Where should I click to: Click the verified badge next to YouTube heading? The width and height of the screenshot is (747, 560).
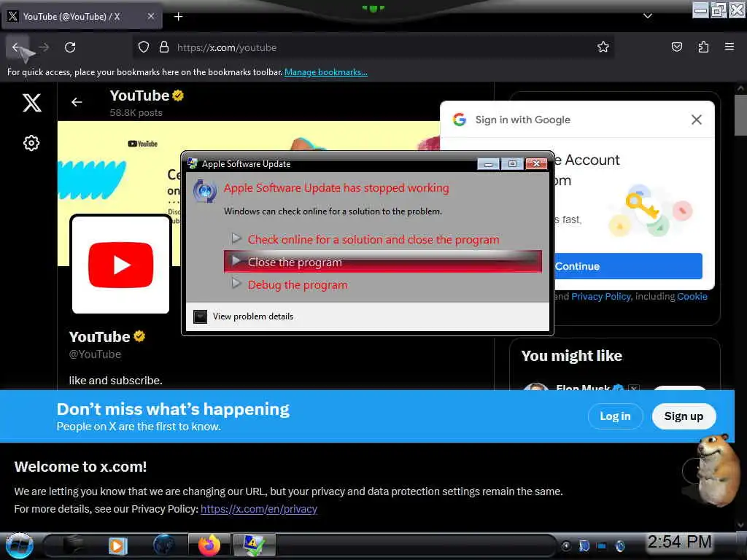pos(178,96)
